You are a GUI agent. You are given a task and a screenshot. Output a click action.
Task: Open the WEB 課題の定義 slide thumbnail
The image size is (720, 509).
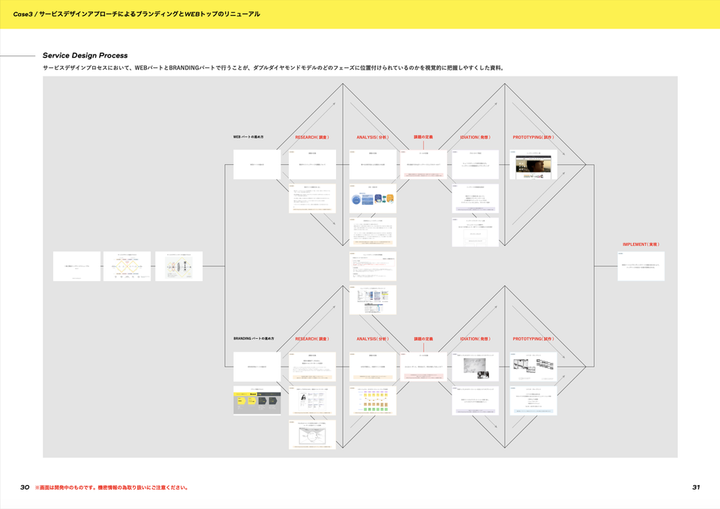pos(423,164)
